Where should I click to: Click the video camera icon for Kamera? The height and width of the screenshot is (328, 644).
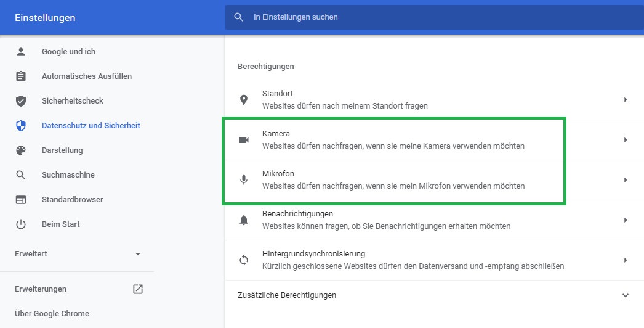pyautogui.click(x=244, y=140)
